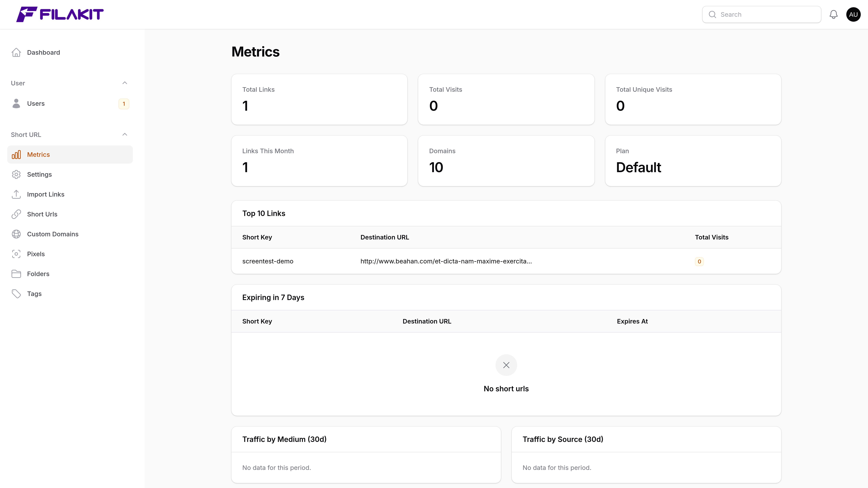Click the Links This Month card
This screenshot has width=868, height=488.
point(319,161)
